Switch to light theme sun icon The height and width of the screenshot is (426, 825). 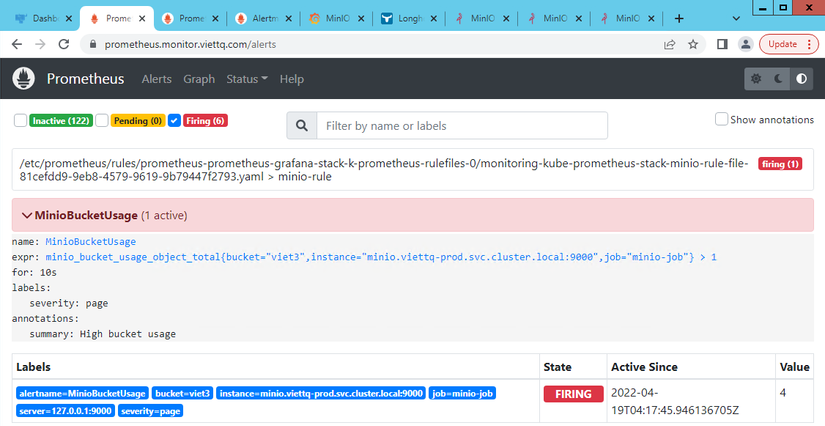pos(757,79)
